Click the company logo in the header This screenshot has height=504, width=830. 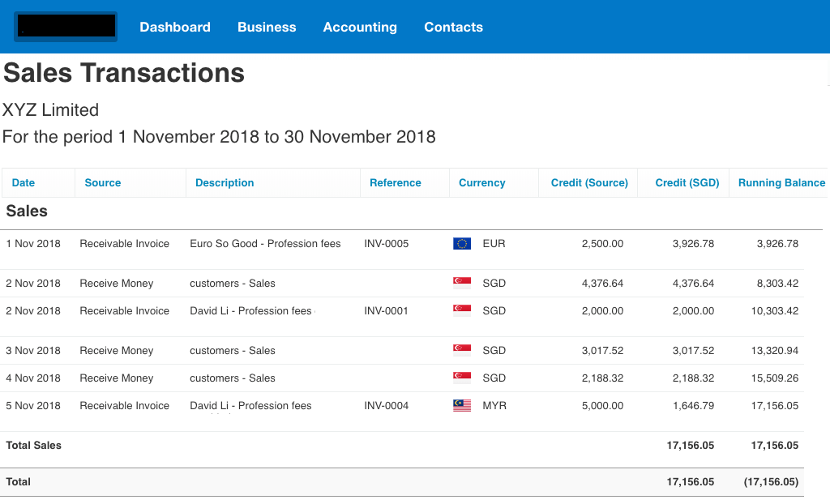pyautogui.click(x=66, y=27)
